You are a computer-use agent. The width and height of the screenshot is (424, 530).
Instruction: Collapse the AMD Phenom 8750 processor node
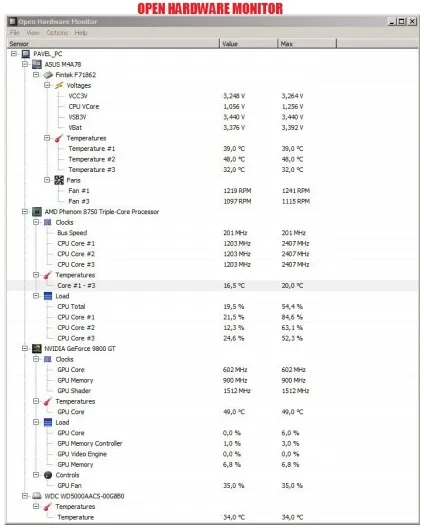[x=25, y=212]
